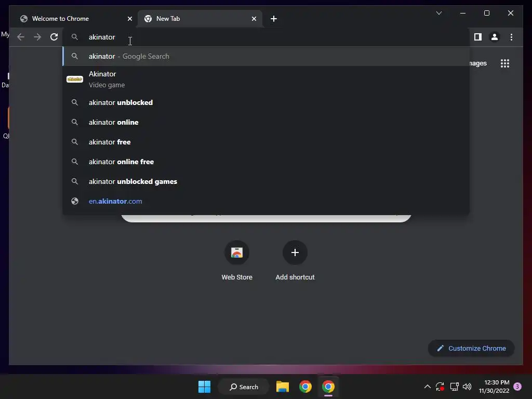Open the side panel icon
This screenshot has height=399, width=532.
tap(478, 37)
